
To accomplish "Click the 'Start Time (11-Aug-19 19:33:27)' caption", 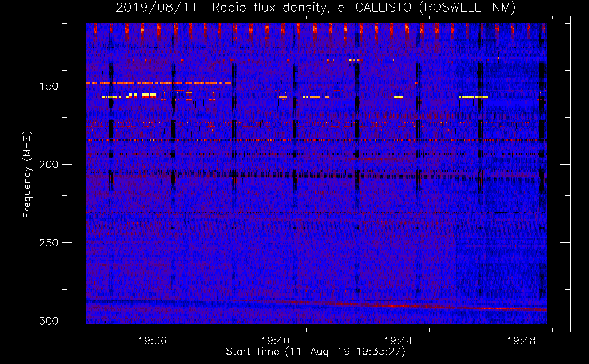I will point(316,352).
